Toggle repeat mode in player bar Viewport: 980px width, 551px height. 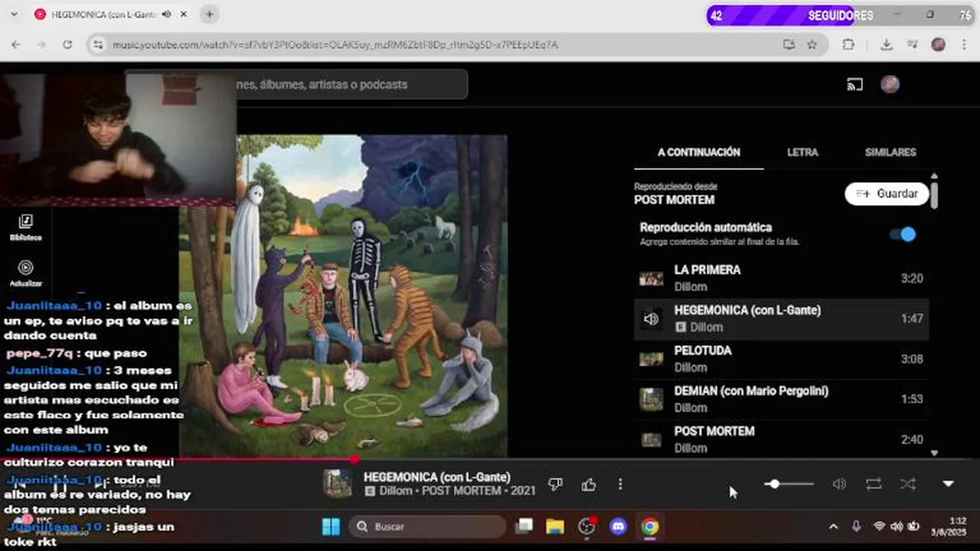874,484
